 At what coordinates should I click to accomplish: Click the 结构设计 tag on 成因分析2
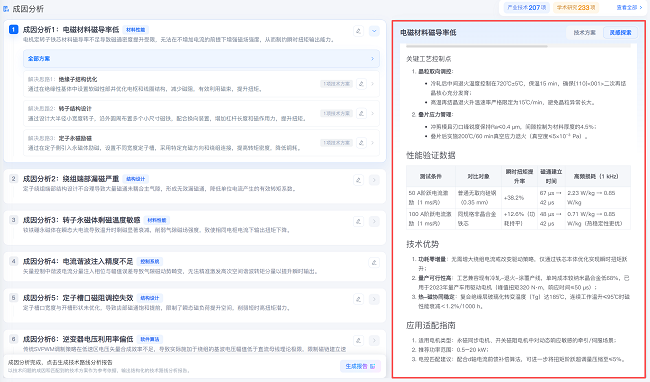pyautogui.click(x=136, y=179)
